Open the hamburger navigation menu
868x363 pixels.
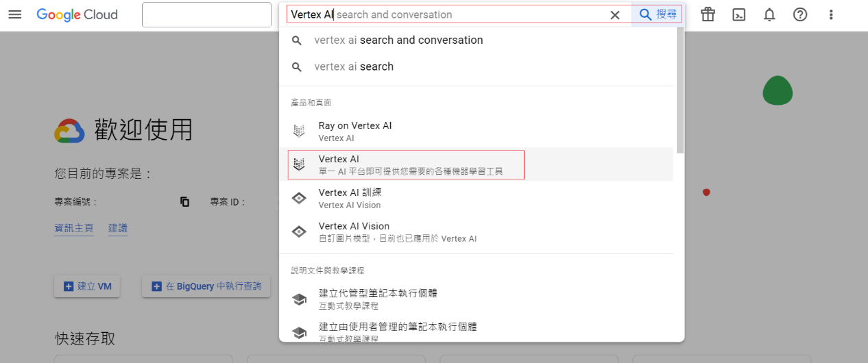pos(15,14)
